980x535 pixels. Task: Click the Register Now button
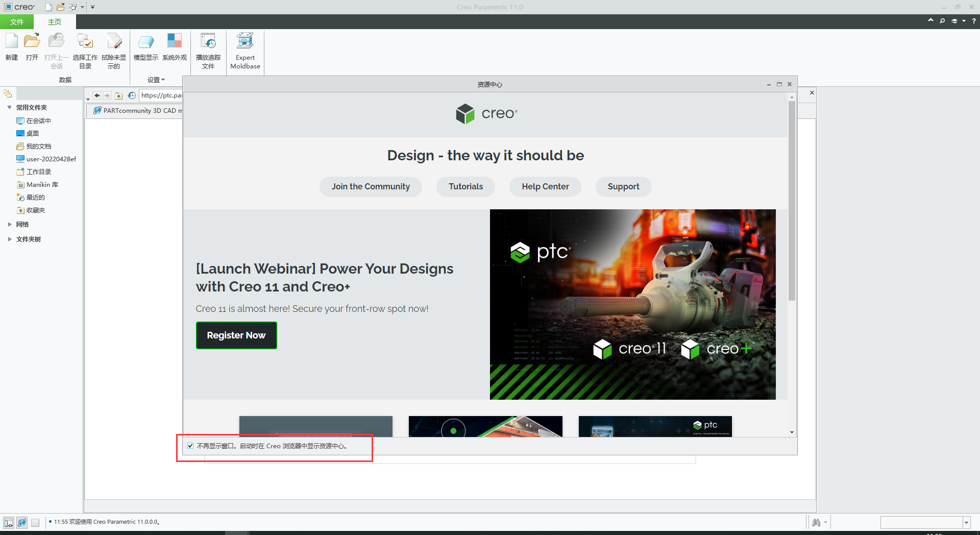click(x=236, y=335)
